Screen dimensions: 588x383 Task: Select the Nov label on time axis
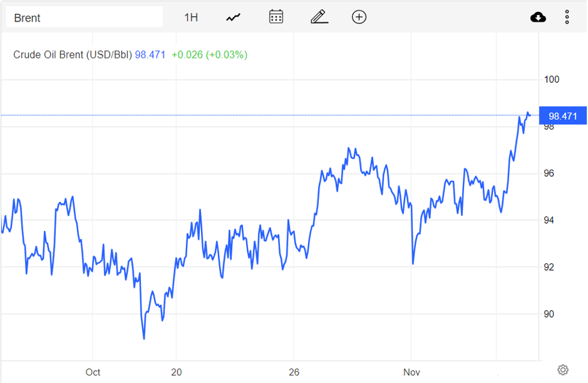[x=412, y=372]
